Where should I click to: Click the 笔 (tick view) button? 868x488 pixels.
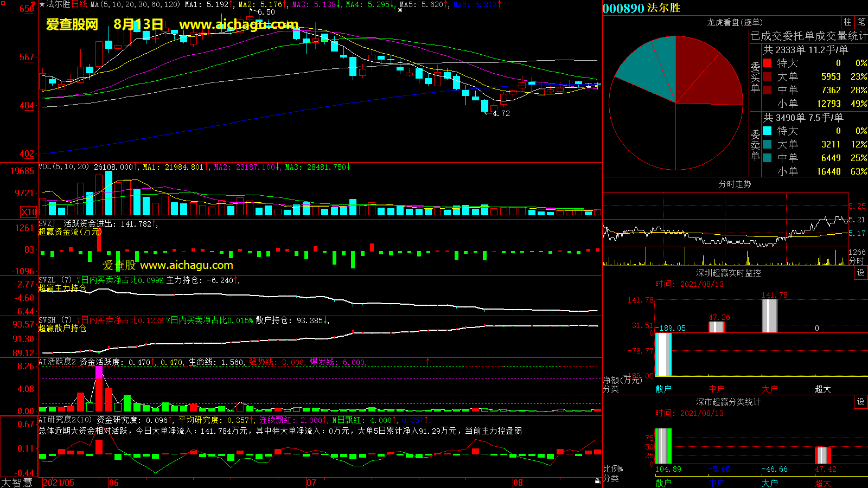click(861, 22)
